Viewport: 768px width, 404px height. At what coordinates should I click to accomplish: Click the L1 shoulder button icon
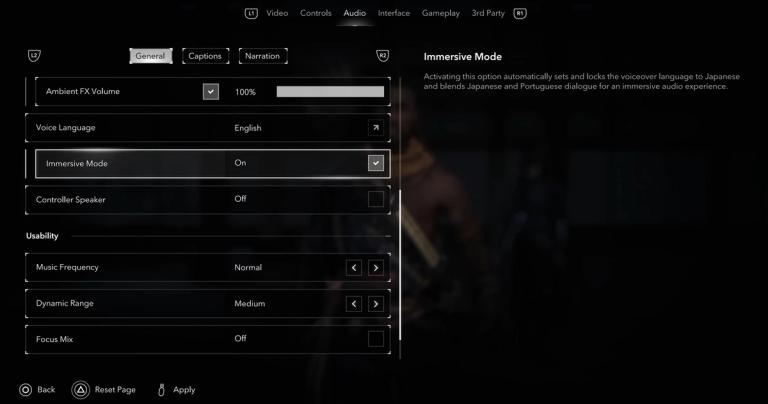251,13
